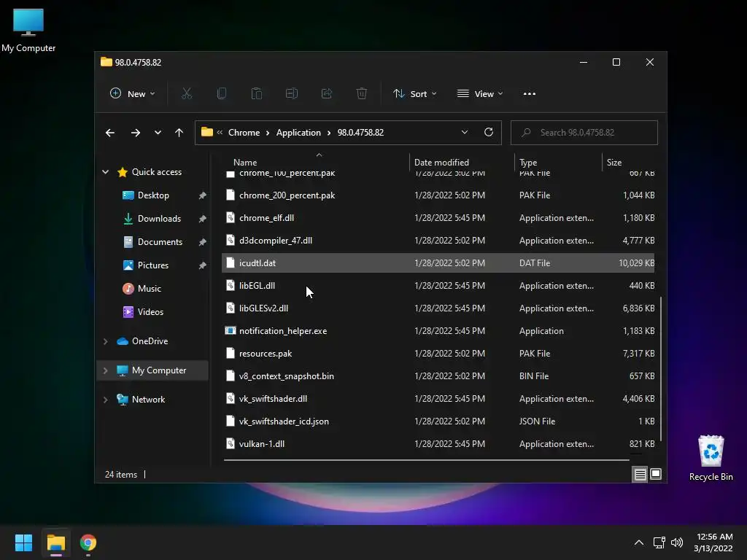Click the volume speaker tray icon
Viewport: 747px width, 560px height.
pos(677,542)
